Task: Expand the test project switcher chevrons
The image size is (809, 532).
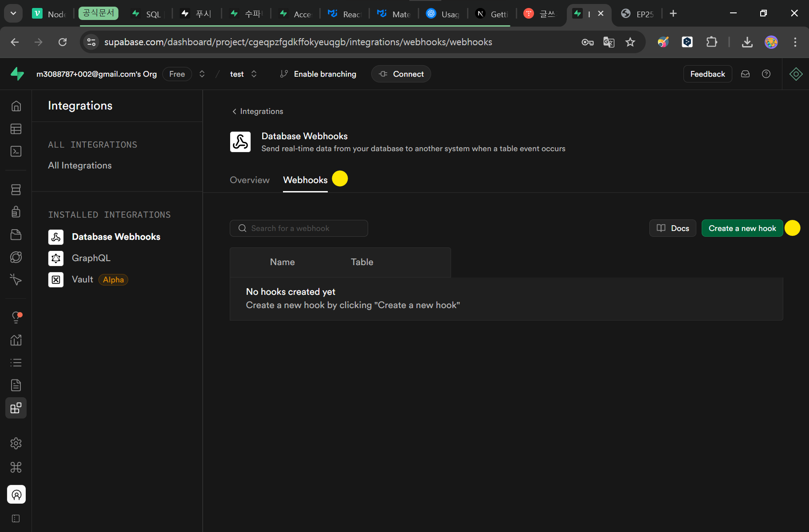Action: 254,74
